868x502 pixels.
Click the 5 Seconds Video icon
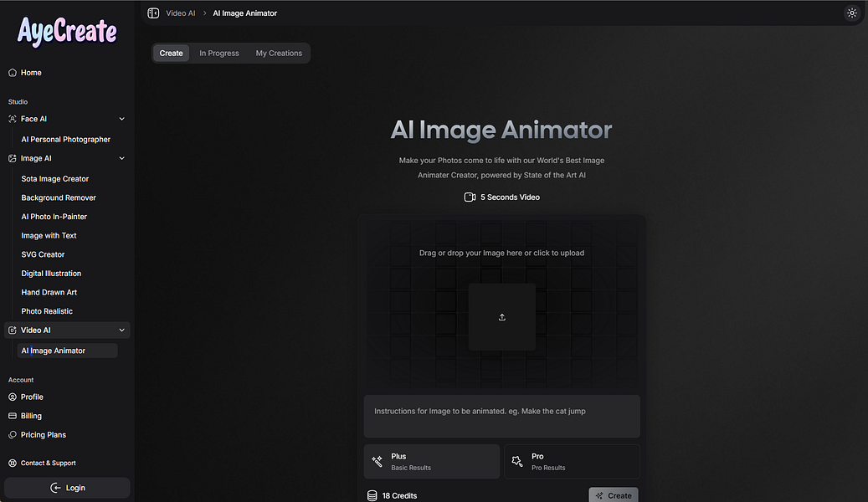point(470,197)
